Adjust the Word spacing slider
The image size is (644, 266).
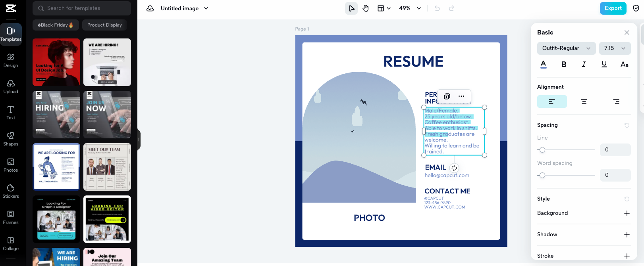tap(566, 175)
